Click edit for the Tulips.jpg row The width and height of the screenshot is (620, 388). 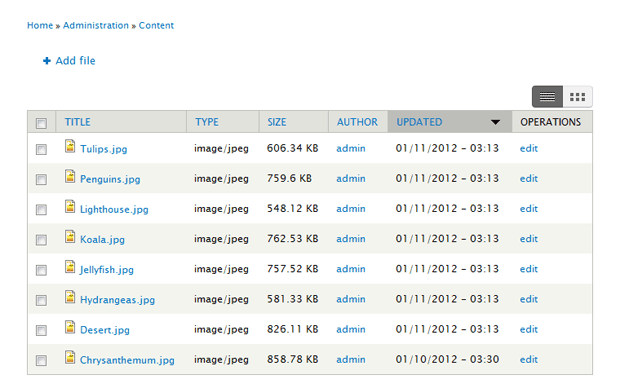point(529,148)
